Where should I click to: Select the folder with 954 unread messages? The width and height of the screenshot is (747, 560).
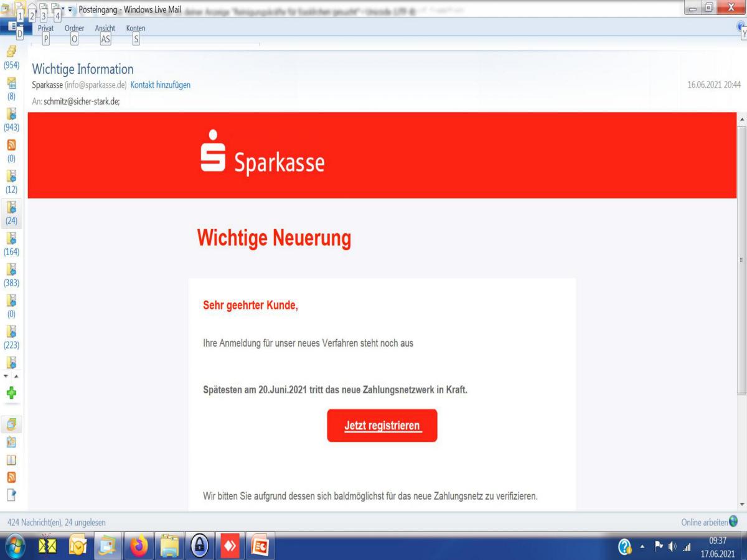tap(11, 59)
